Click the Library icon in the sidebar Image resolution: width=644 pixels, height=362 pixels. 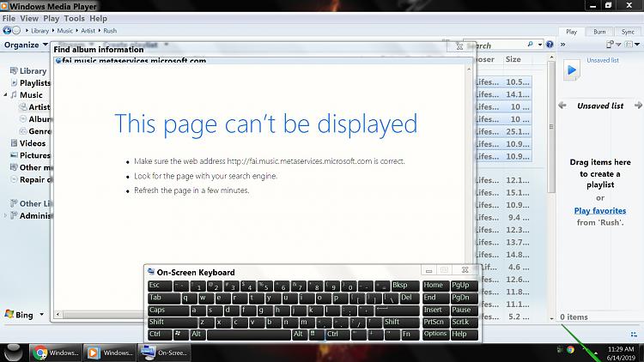(x=14, y=70)
